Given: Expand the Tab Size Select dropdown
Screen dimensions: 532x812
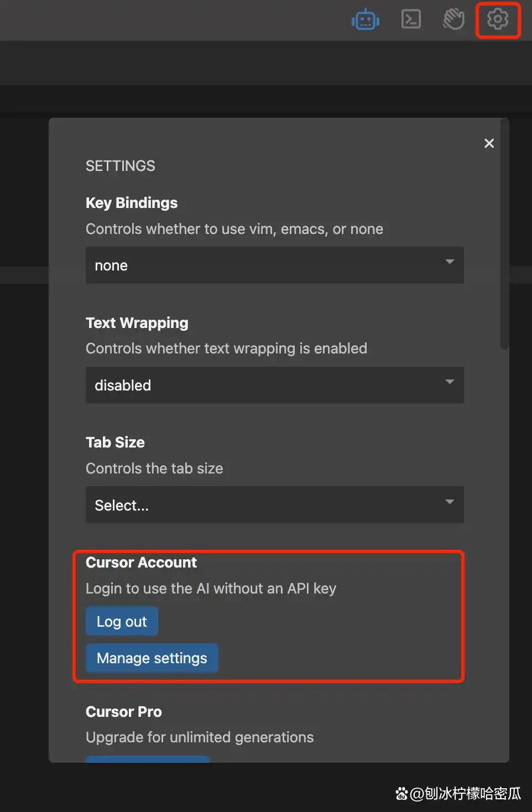Looking at the screenshot, I should (274, 505).
